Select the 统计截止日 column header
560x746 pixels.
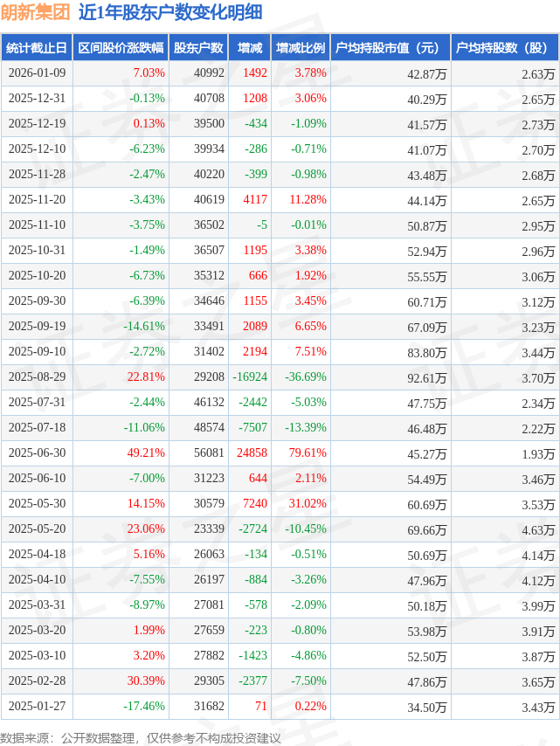[x=37, y=49]
